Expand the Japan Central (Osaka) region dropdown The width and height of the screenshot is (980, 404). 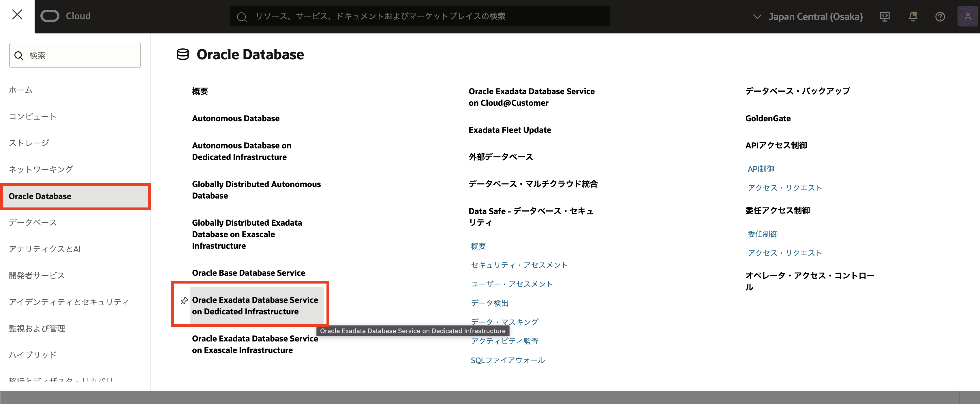pos(807,16)
